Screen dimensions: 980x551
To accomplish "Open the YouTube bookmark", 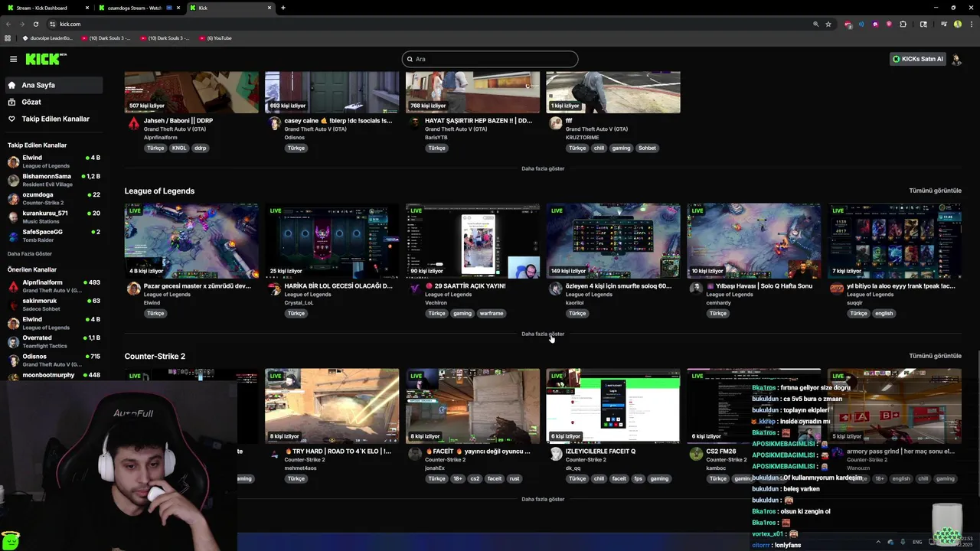I will click(x=216, y=37).
